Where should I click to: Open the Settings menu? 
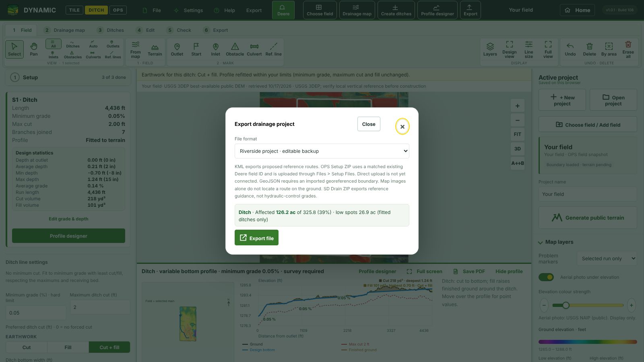pos(188,10)
